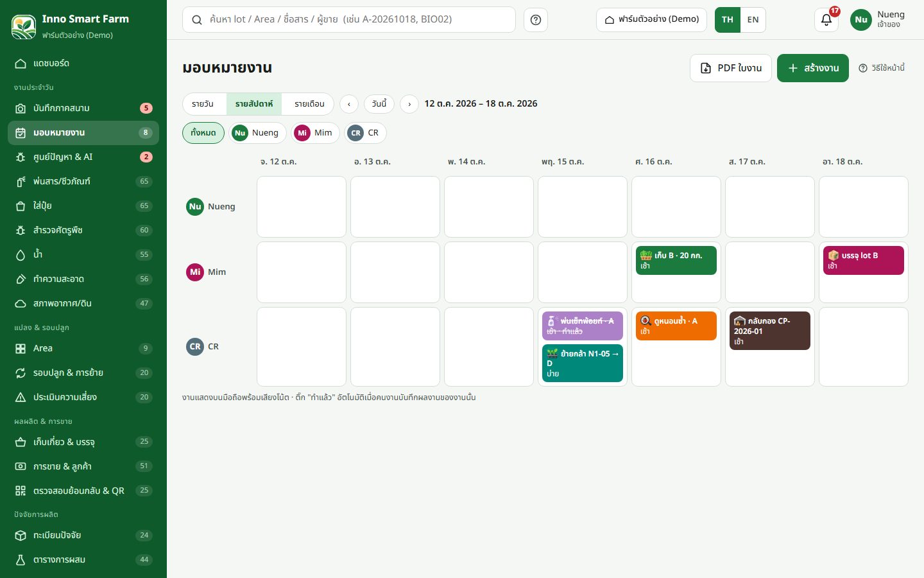Image resolution: width=924 pixels, height=578 pixels.
Task: Switch to รายเดือน view
Action: (x=309, y=104)
